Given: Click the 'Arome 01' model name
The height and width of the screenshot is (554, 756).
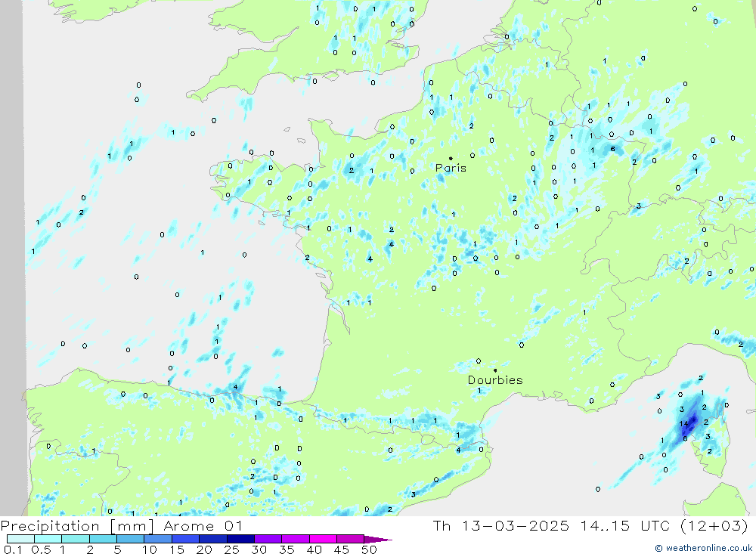Looking at the screenshot, I should coord(203,526).
